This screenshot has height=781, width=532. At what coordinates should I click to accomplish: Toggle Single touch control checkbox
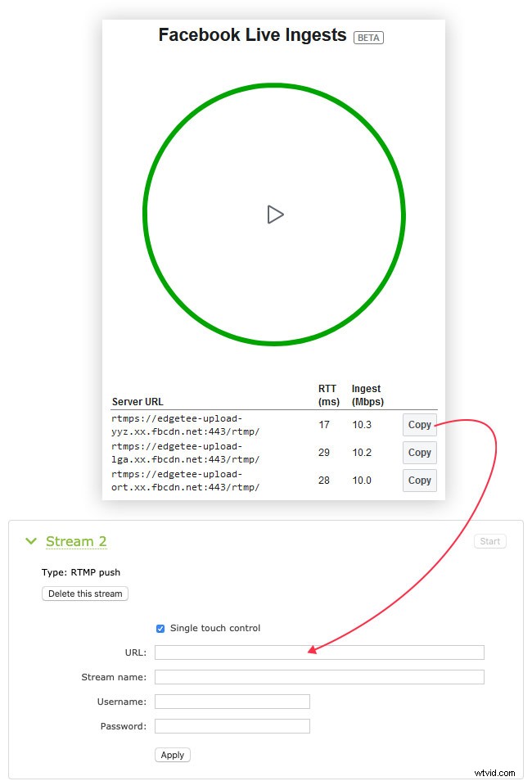click(x=160, y=629)
